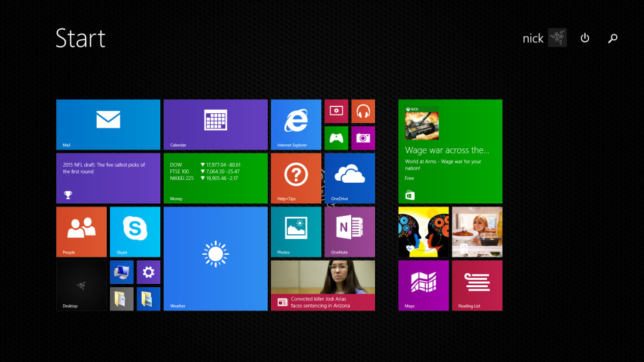
Task: Go to the Desktop tile
Action: [x=81, y=286]
